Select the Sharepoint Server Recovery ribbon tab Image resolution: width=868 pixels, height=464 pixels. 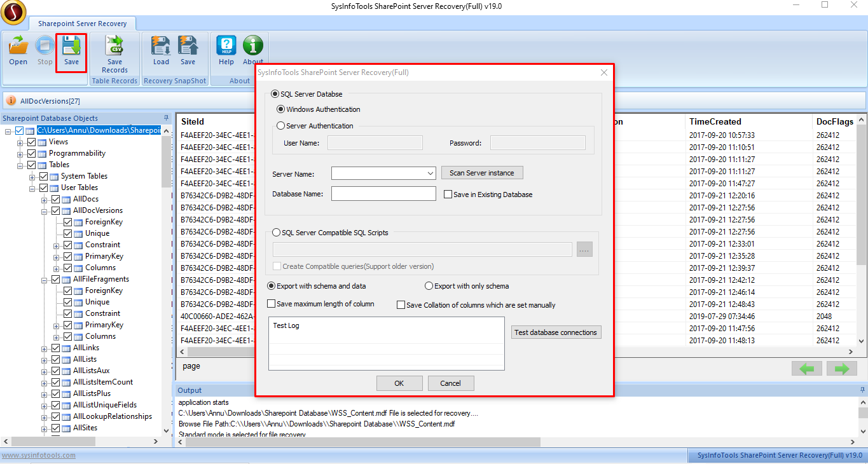tap(82, 24)
